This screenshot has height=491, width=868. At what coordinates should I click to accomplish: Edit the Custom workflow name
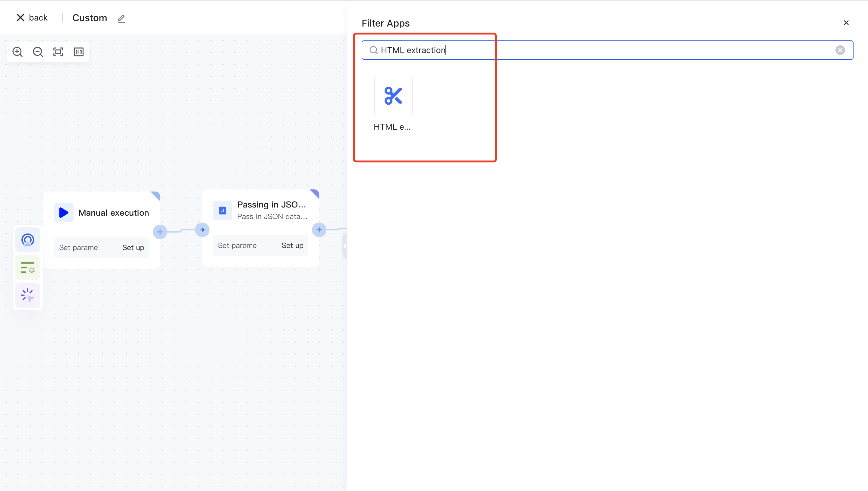pos(122,18)
